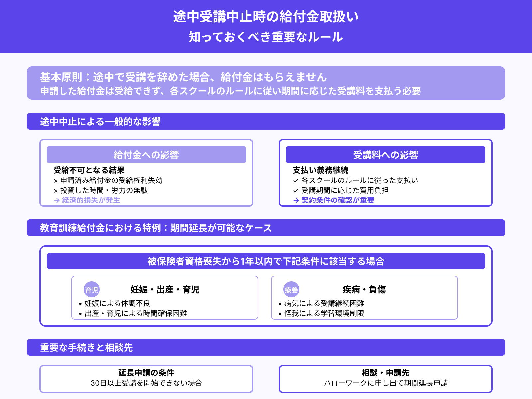Click the 30日以上受講を開始できない場合 text
The image size is (532, 399).
coord(146,383)
